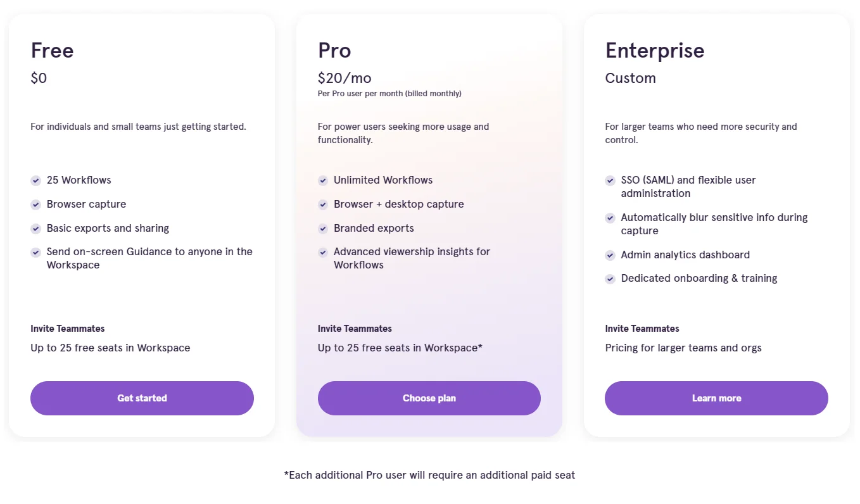Click the Invite Teammates label under Pro
This screenshot has width=860, height=504.
point(354,329)
